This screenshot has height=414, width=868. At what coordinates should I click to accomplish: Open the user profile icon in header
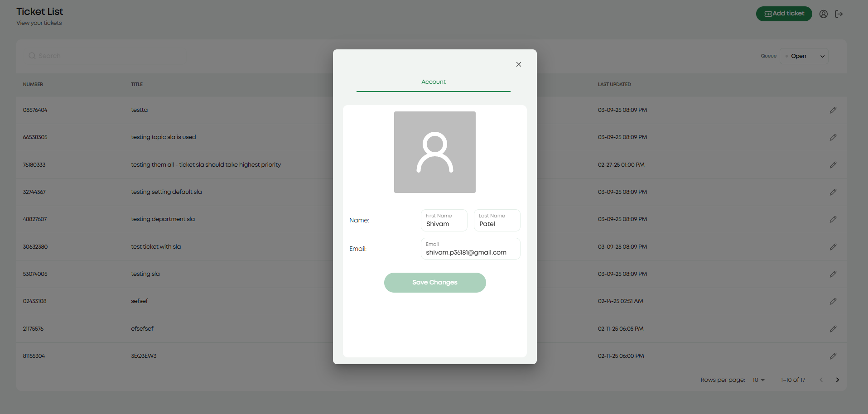[x=823, y=14]
